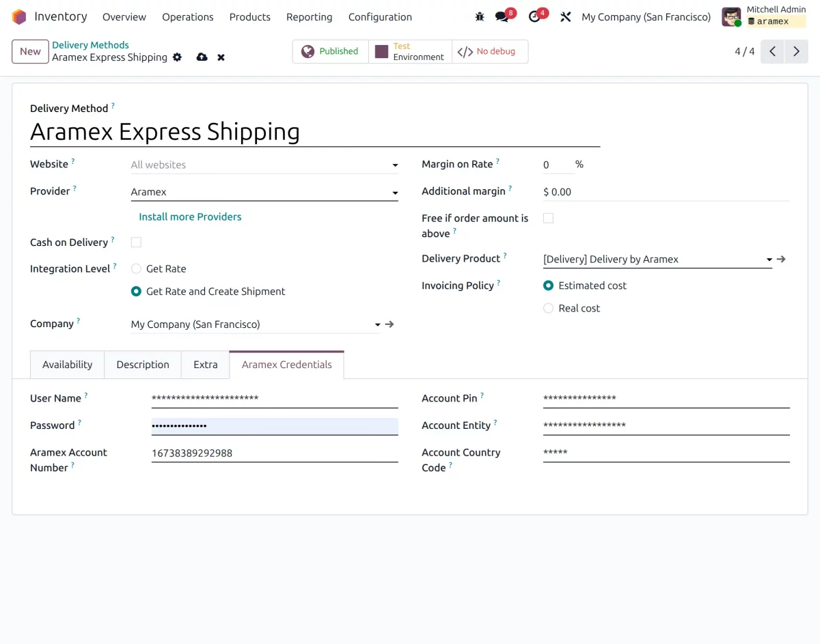Click the Odoo Inventory app logo icon
The height and width of the screenshot is (644, 820).
click(x=19, y=17)
